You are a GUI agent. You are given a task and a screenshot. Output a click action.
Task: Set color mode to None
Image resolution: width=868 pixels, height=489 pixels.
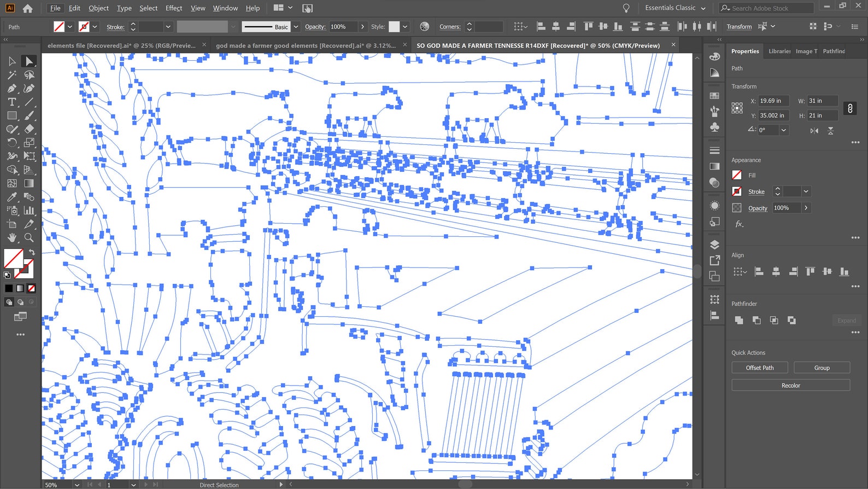tap(32, 288)
